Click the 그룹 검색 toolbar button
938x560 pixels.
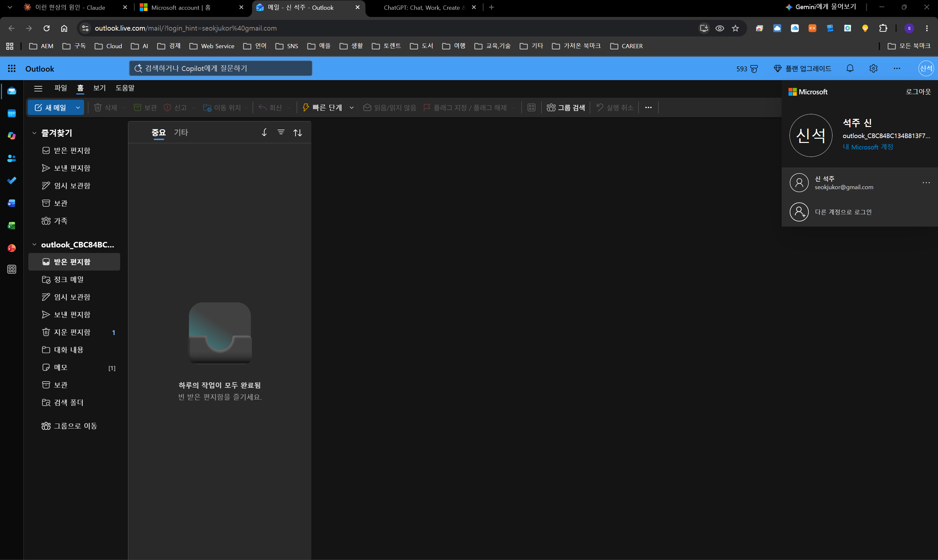click(x=566, y=107)
